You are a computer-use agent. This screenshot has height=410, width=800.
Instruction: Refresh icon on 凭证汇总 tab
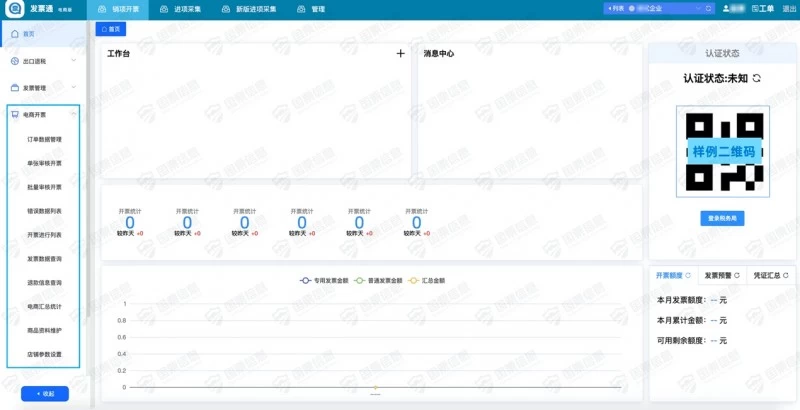click(x=785, y=275)
